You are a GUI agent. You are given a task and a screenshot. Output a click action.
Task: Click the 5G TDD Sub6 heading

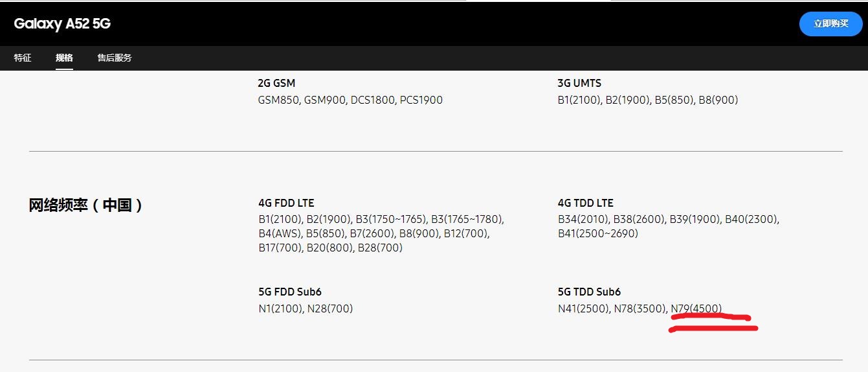(589, 292)
